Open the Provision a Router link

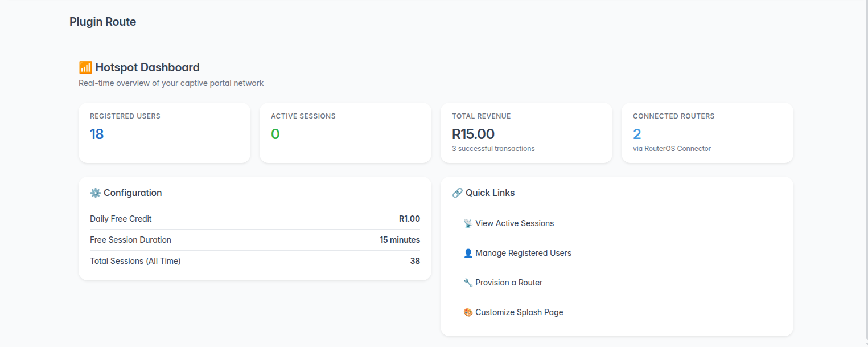[x=509, y=283]
